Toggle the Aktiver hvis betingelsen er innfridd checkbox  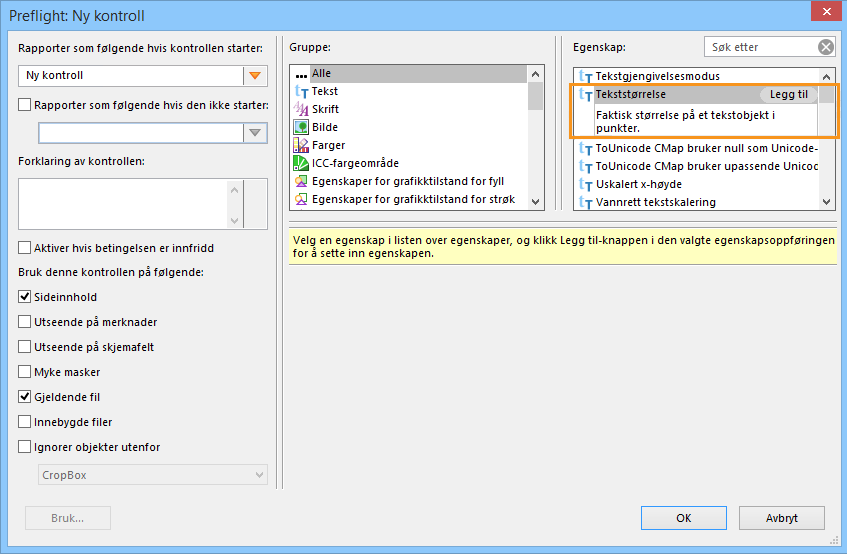[26, 248]
